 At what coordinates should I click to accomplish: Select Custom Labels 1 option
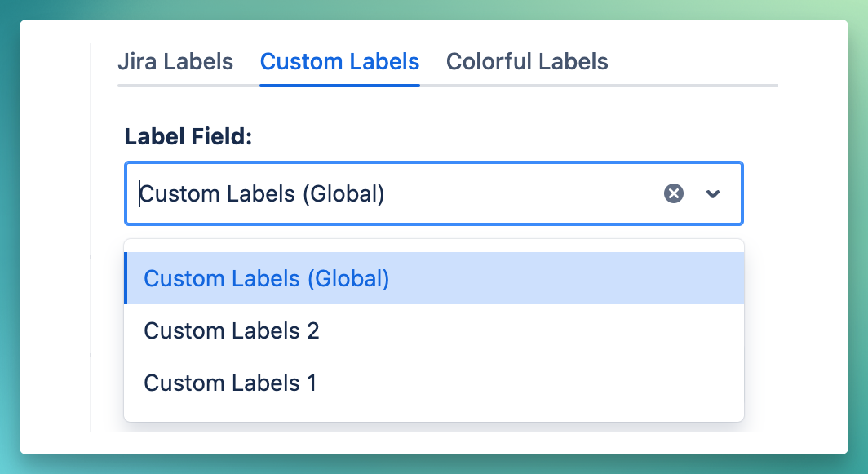229,383
